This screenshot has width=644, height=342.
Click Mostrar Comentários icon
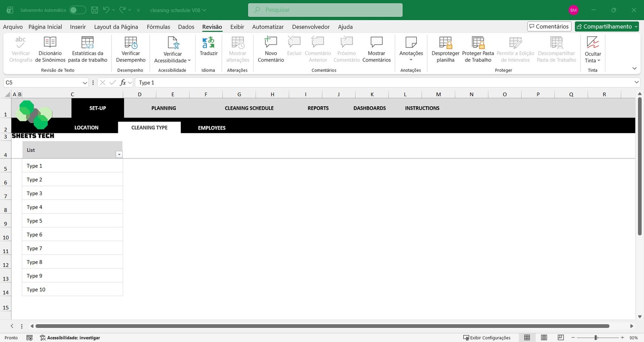(x=376, y=43)
